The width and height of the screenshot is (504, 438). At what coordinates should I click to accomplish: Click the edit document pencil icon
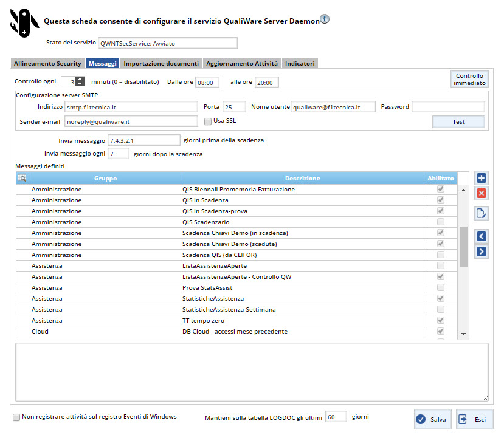pos(482,213)
